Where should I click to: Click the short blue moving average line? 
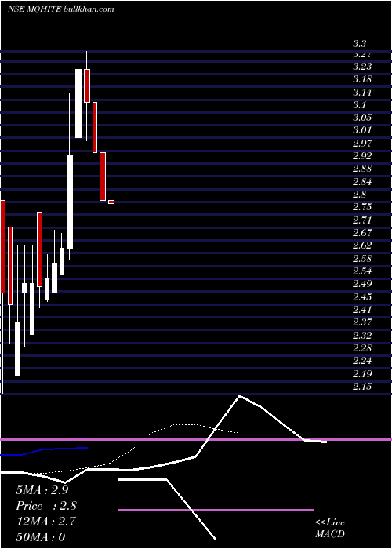click(x=44, y=451)
